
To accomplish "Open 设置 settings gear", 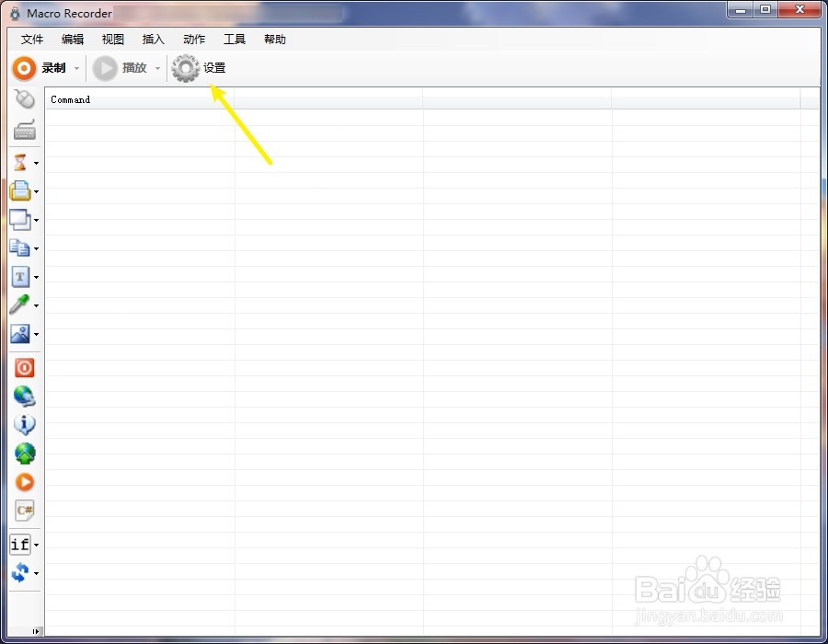I will (199, 68).
